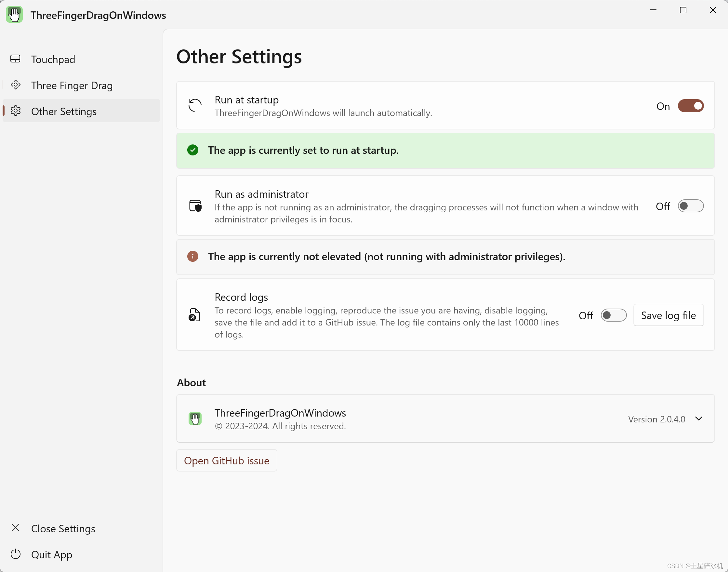
Task: Click the Run at startup refresh icon
Action: point(195,105)
